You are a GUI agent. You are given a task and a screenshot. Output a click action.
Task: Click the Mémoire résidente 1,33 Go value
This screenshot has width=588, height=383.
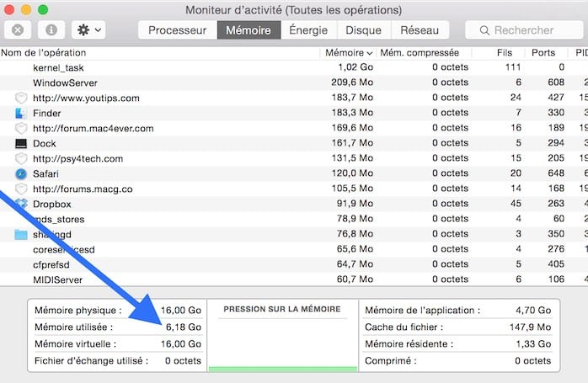(x=533, y=344)
